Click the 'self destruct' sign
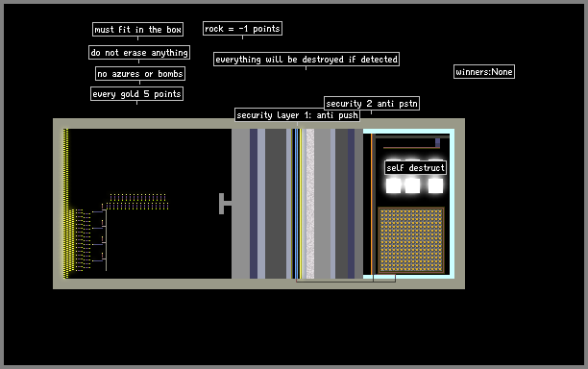The width and height of the screenshot is (588, 369). click(x=415, y=167)
